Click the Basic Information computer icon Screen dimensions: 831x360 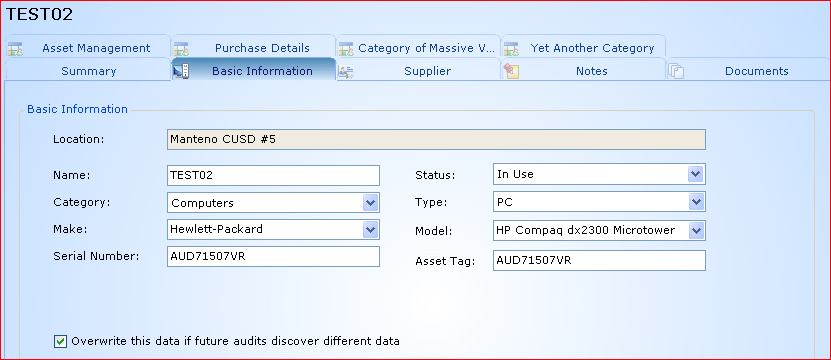coord(181,71)
